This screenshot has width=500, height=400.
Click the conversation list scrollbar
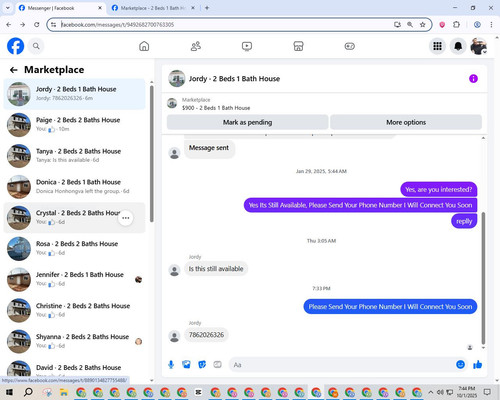tap(152, 154)
